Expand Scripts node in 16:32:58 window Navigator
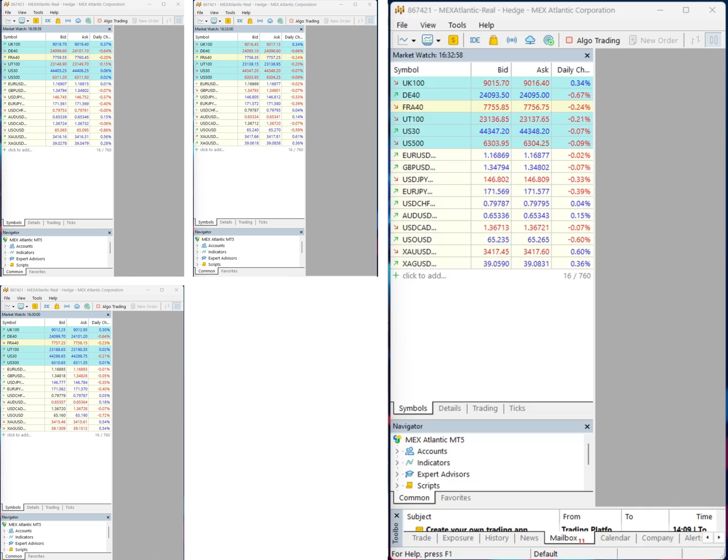 [x=397, y=486]
